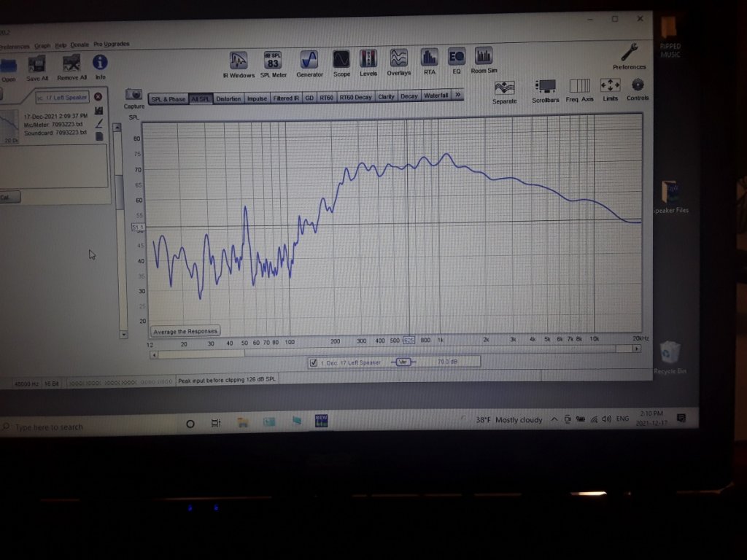747x560 pixels.
Task: Click the Info icon
Action: [x=99, y=63]
